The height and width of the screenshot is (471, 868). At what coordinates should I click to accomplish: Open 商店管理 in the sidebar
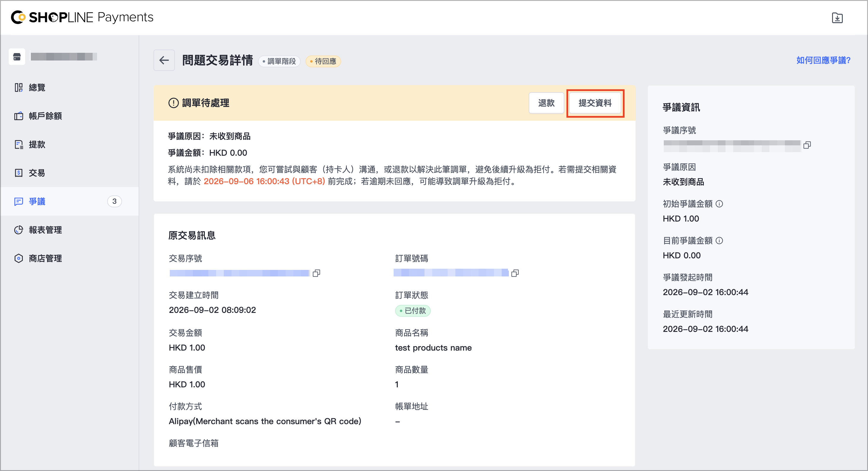69,258
